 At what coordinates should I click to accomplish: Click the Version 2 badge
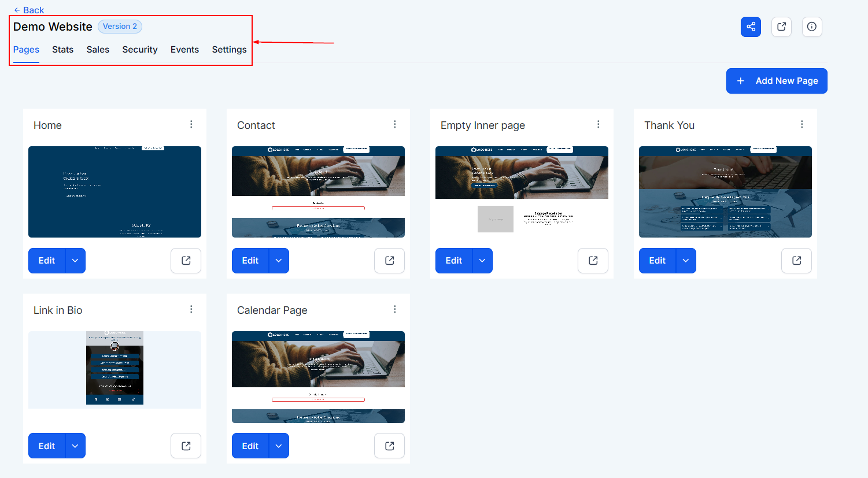click(x=120, y=27)
